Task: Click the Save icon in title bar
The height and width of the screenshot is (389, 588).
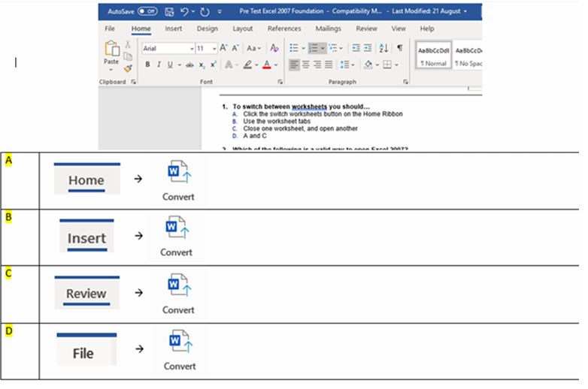Action: (169, 12)
